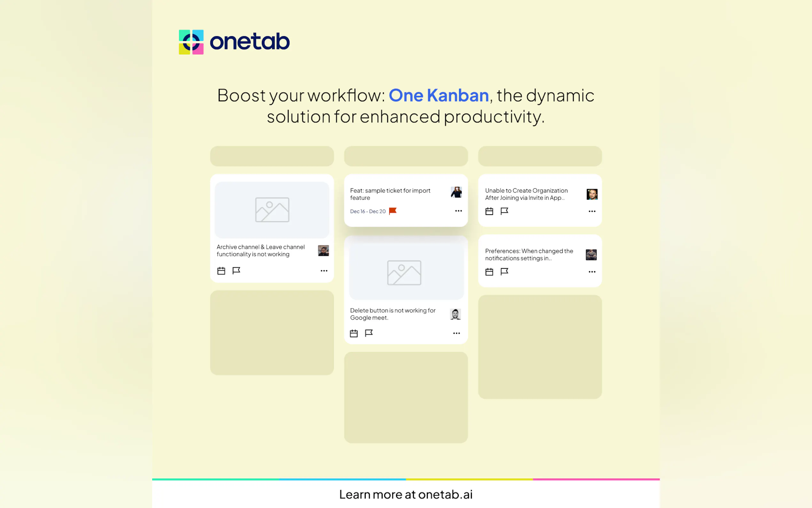Click the onetab logo icon

click(x=191, y=42)
